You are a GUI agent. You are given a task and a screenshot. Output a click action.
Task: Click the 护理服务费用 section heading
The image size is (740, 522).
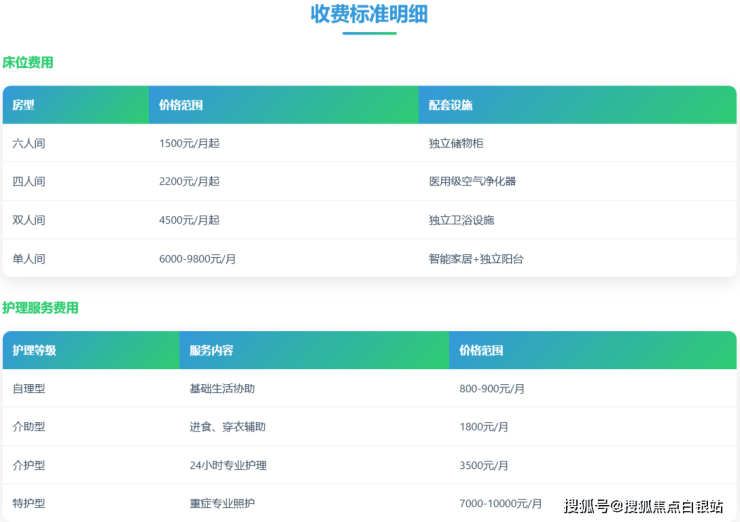tap(40, 308)
